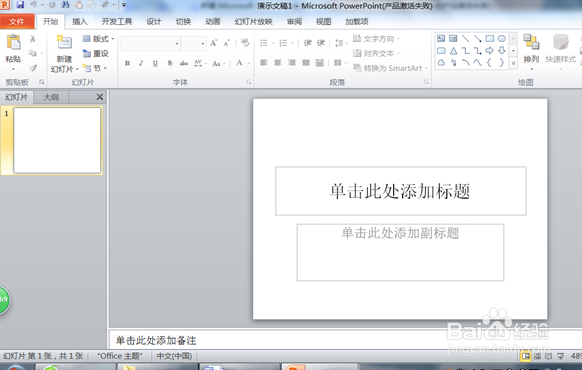Open the Line Spacing menu

point(341,43)
